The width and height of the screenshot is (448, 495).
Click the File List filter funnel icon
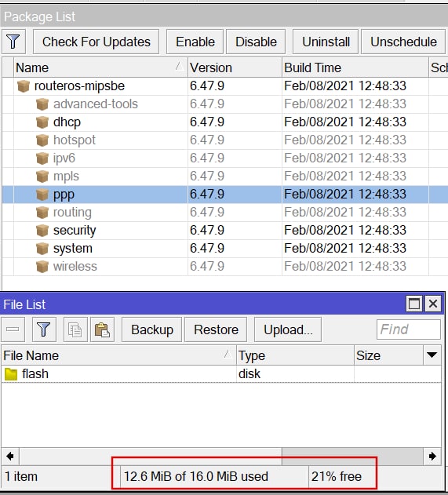pyautogui.click(x=44, y=329)
